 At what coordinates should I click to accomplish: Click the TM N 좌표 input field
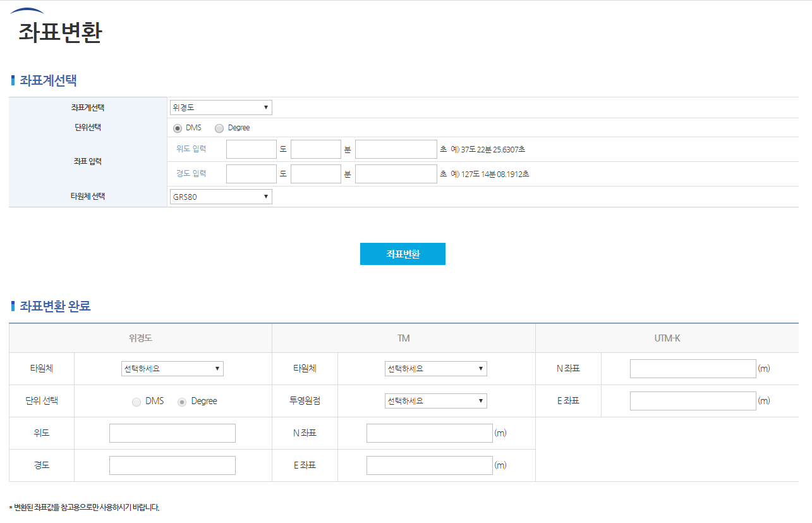pos(429,433)
